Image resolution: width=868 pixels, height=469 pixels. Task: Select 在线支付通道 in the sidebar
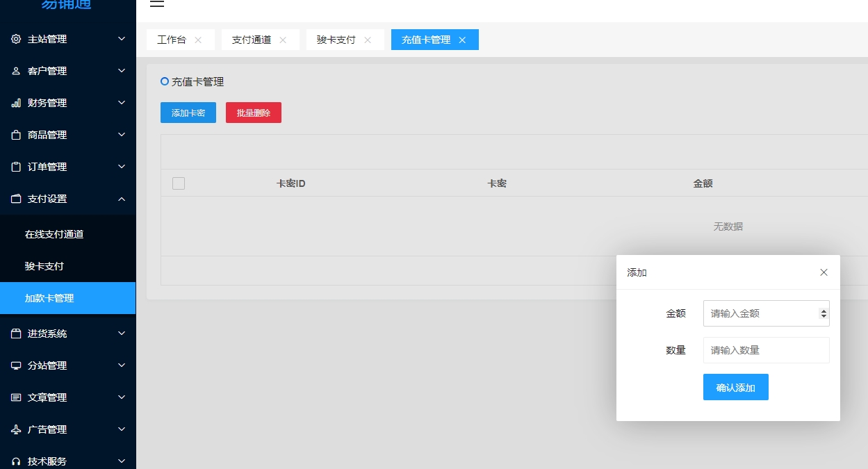click(54, 234)
